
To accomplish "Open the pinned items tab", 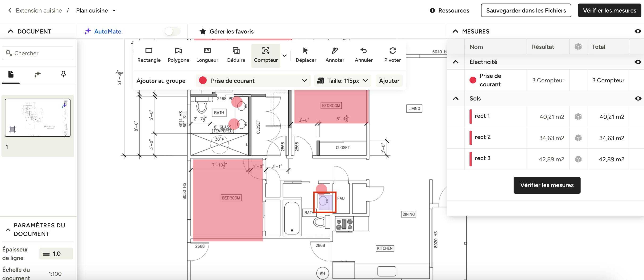I will [x=63, y=74].
